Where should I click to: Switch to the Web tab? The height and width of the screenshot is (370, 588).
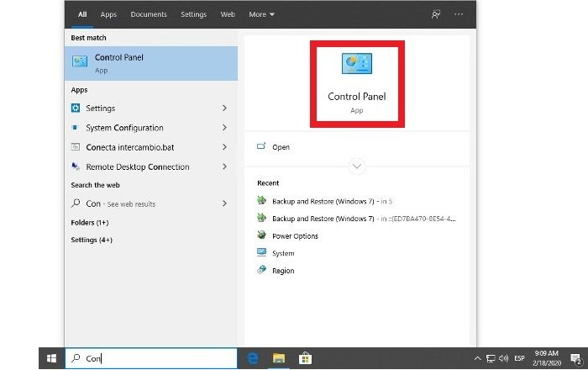[x=228, y=14]
